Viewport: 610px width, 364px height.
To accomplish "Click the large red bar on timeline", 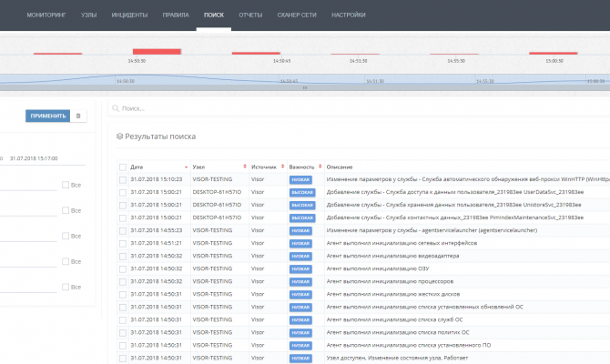I will click(157, 51).
